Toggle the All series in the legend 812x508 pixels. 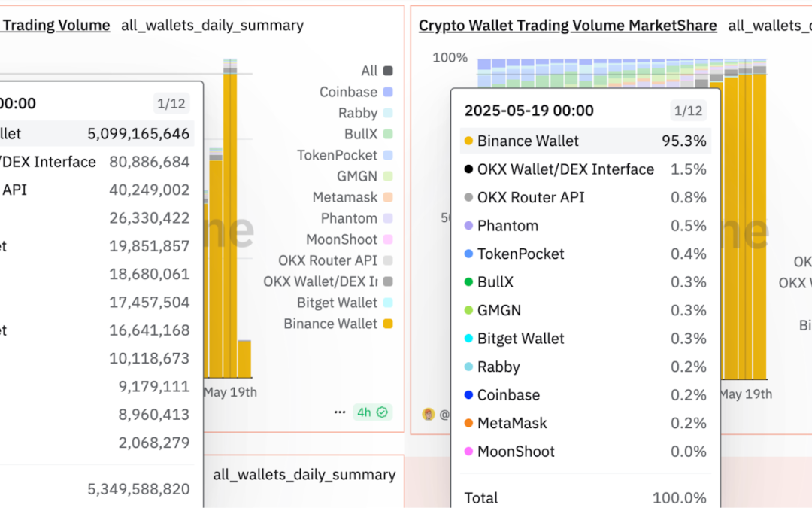tap(377, 71)
